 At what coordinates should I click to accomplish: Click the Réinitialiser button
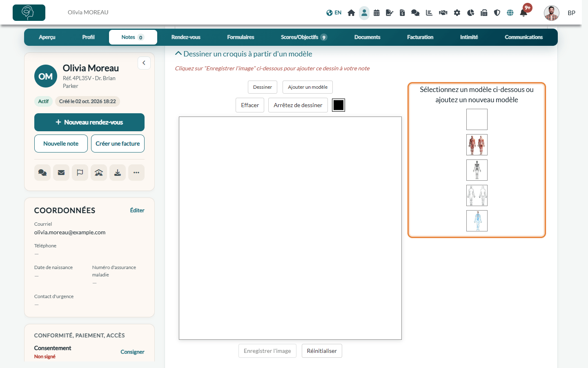click(x=322, y=351)
